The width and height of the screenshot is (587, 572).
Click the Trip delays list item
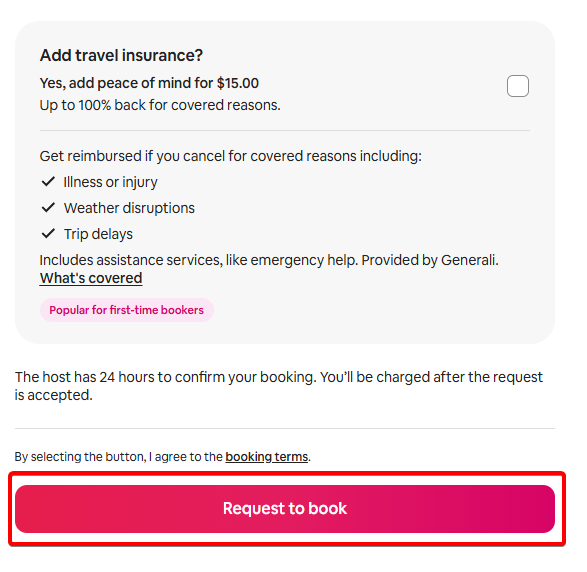[x=98, y=234]
